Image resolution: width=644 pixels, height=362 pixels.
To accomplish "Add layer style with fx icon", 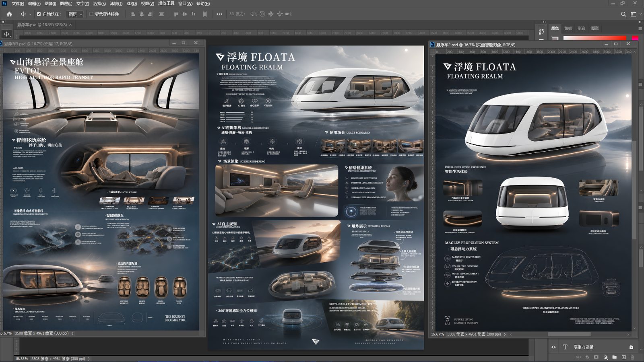I will click(587, 357).
